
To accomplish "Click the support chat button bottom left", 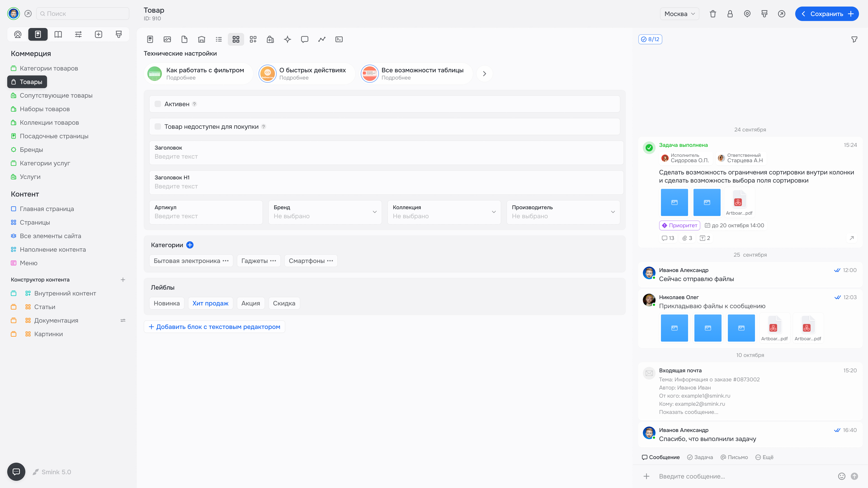I will tap(16, 472).
